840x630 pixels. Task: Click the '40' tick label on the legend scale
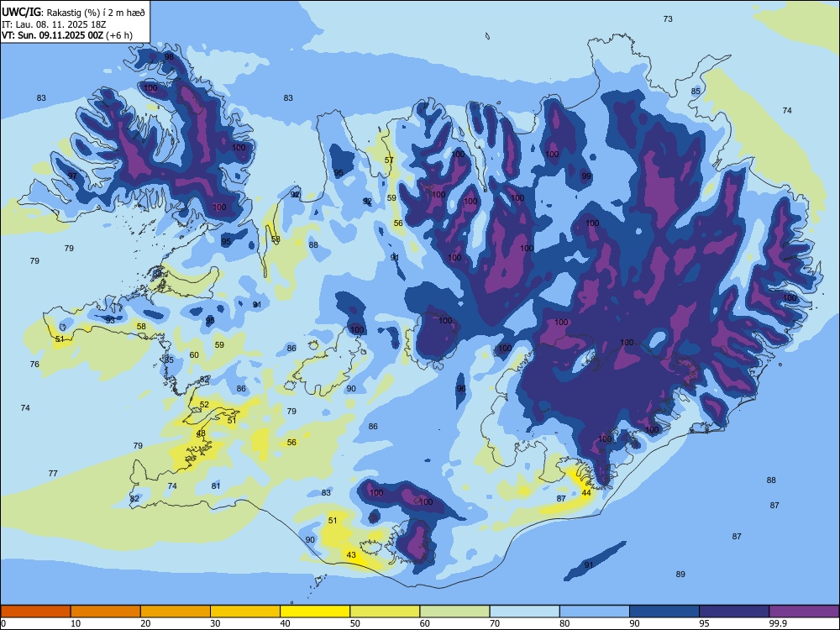285,623
